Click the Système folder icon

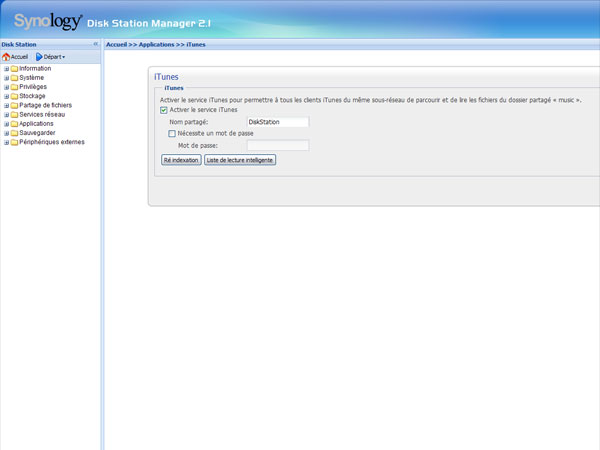15,78
